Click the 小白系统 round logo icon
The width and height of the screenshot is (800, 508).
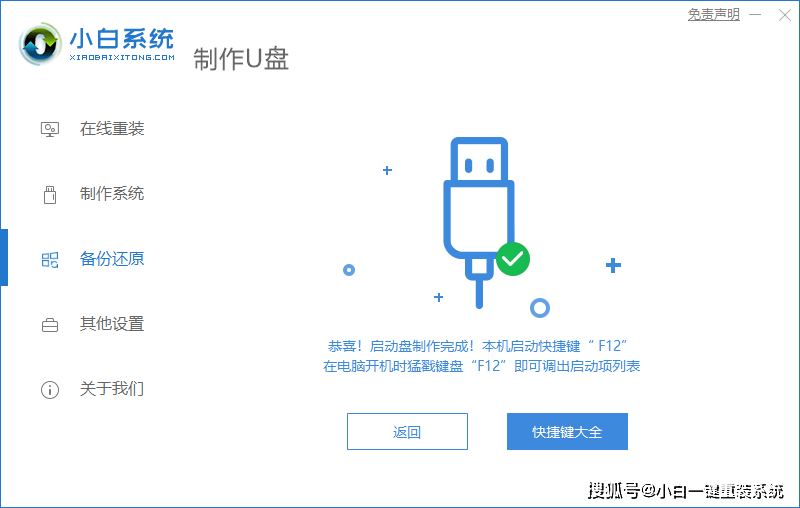coord(40,44)
